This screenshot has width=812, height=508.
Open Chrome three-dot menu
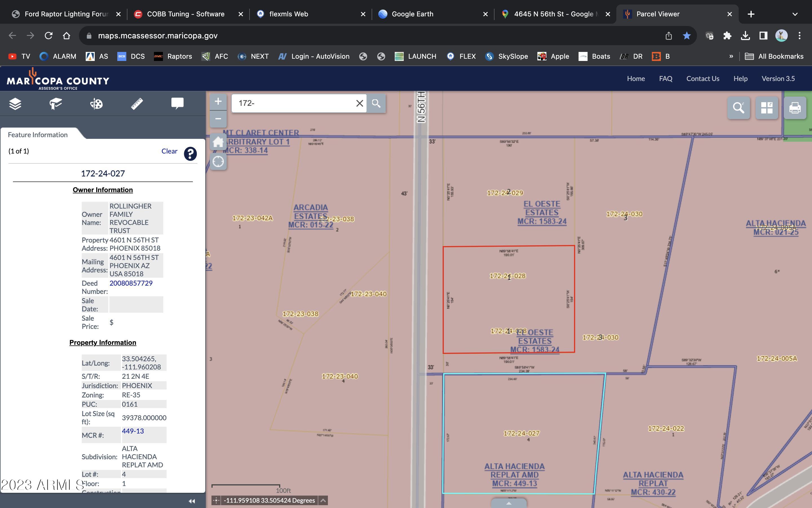pos(800,36)
